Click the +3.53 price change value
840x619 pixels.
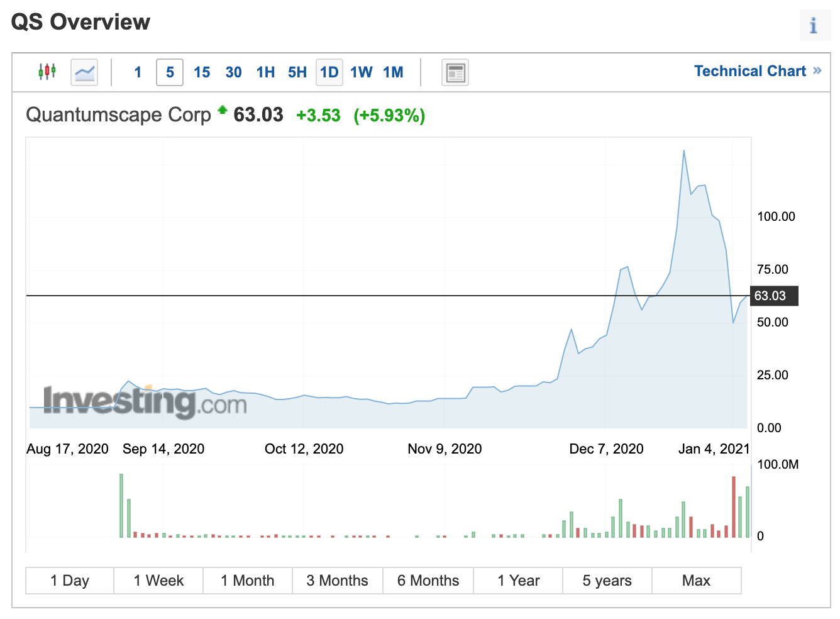point(318,116)
